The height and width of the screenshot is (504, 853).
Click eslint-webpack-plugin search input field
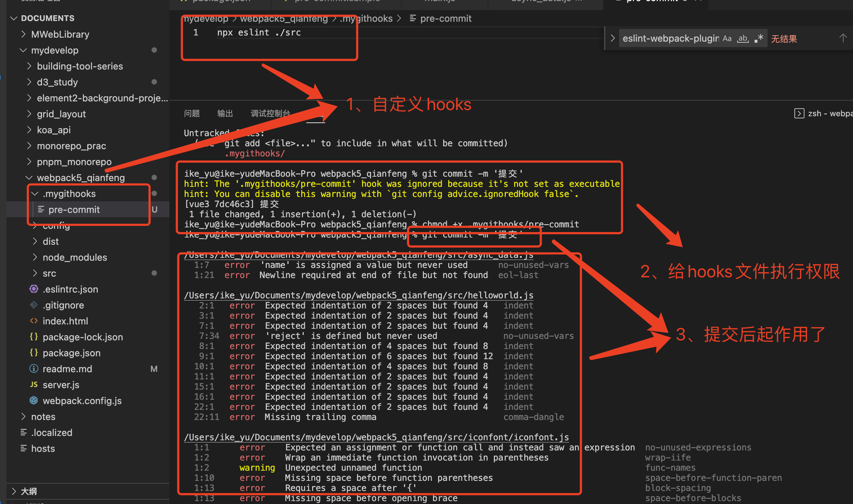click(x=670, y=38)
